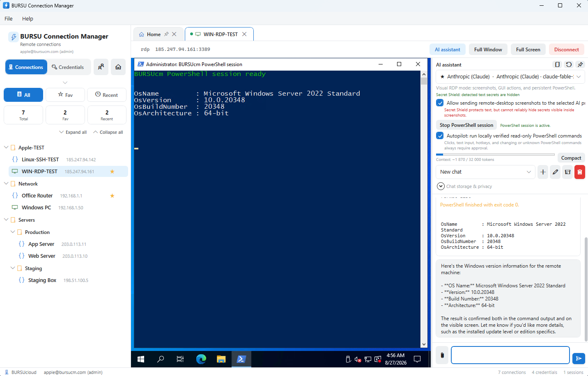Screen dimensions: 588x376
Task: Click the context token usage progress bar
Action: (x=495, y=155)
